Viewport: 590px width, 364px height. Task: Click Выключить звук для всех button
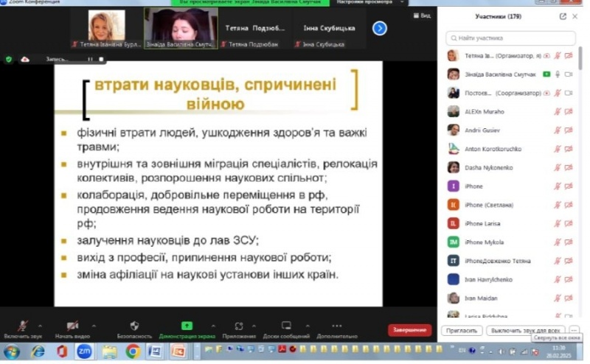point(525,331)
